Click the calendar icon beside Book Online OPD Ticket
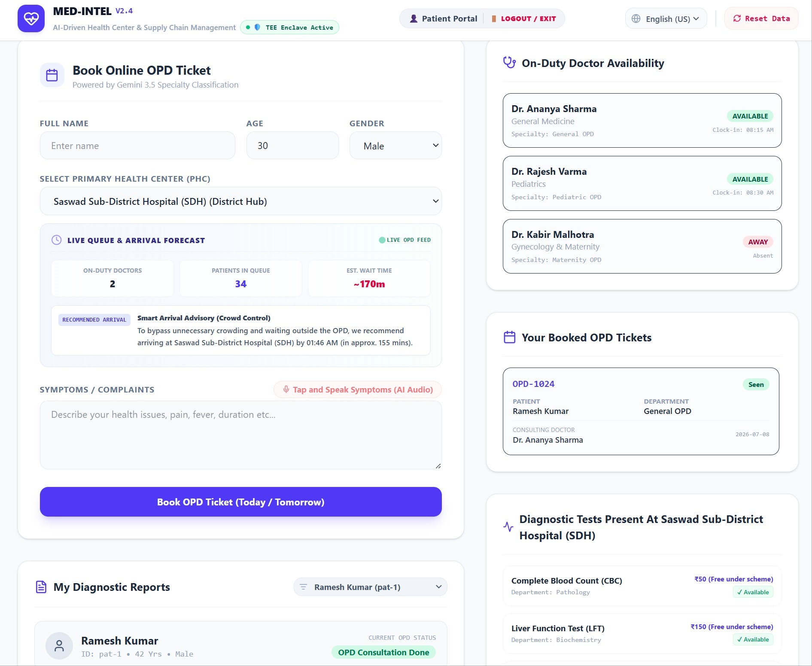The height and width of the screenshot is (666, 812). point(52,75)
